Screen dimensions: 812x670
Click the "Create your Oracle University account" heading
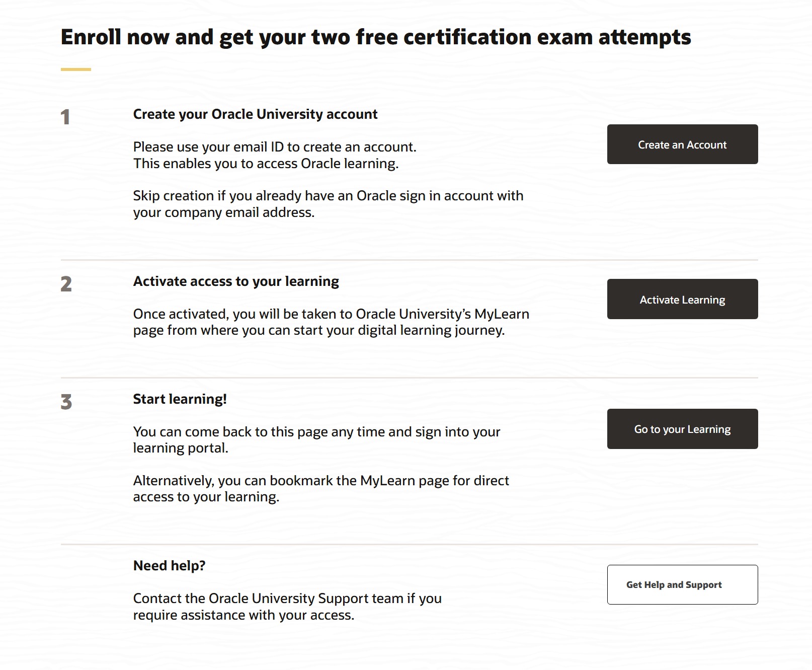255,114
